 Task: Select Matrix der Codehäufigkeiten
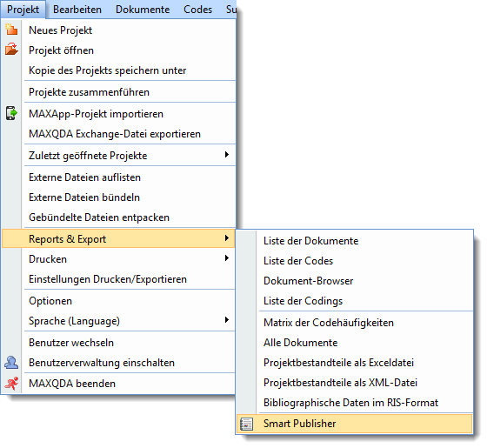tap(355, 323)
